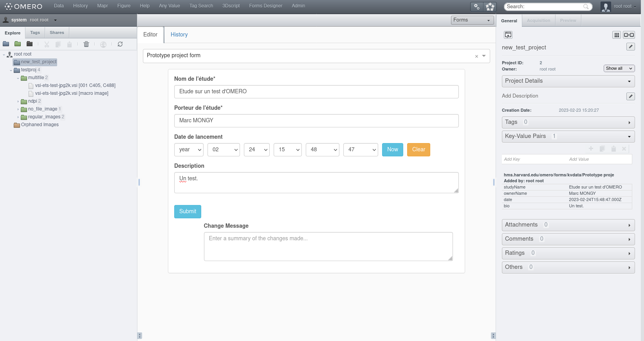This screenshot has height=341, width=644.
Task: Expand the Attachments section
Action: 568,225
